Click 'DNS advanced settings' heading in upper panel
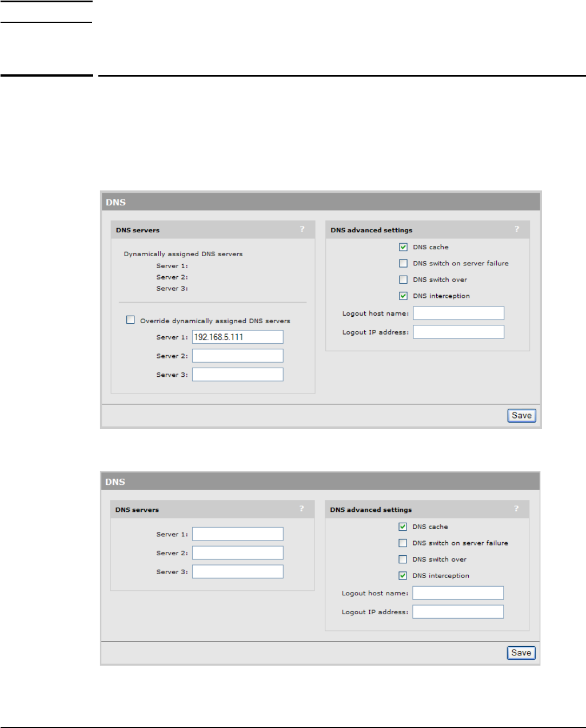Viewport: 586px width, 728px height. pyautogui.click(x=372, y=230)
